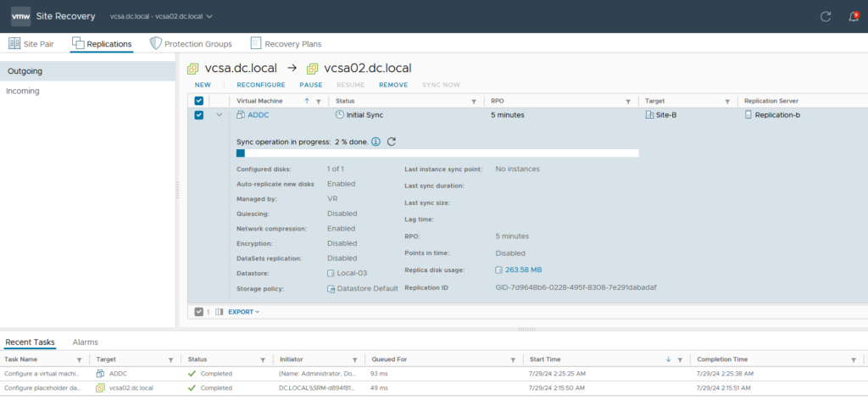
Task: Filter the Completion Time column
Action: click(x=854, y=359)
